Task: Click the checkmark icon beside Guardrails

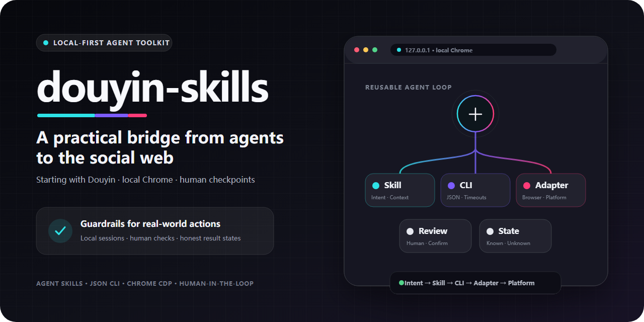Action: [x=60, y=231]
